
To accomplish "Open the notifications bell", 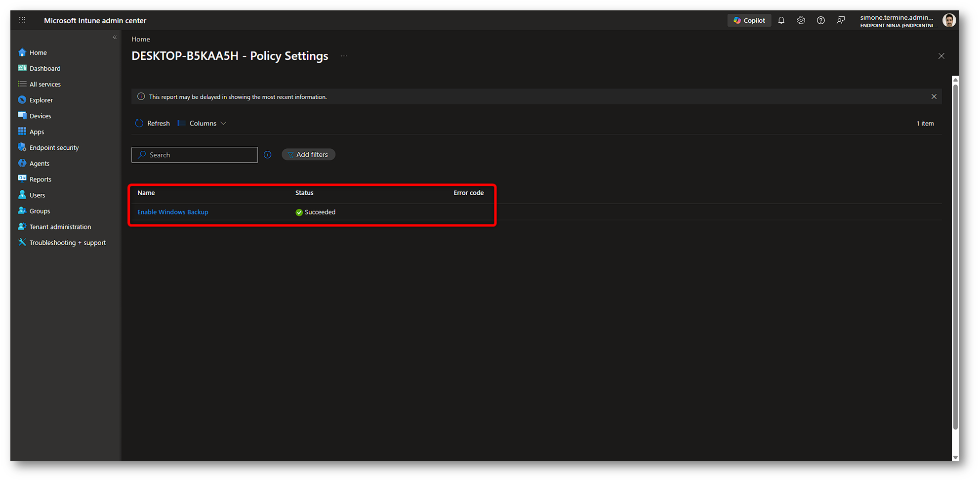I will 781,20.
